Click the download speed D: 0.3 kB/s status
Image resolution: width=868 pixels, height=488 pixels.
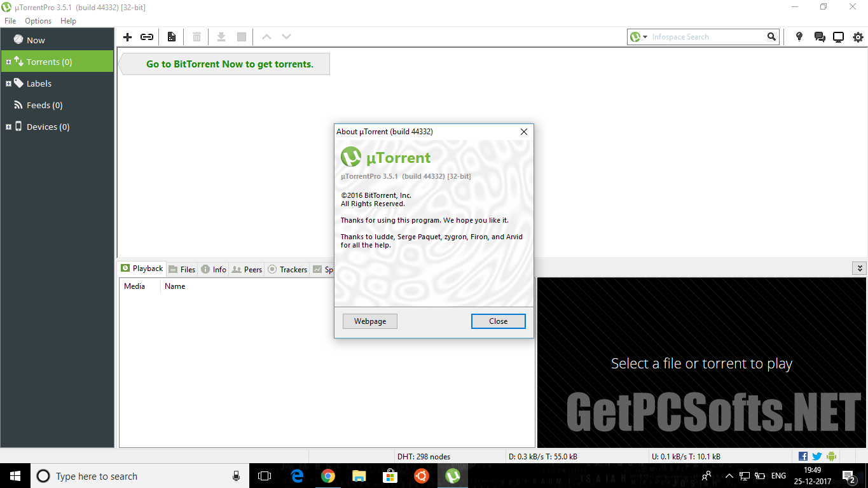(x=543, y=456)
